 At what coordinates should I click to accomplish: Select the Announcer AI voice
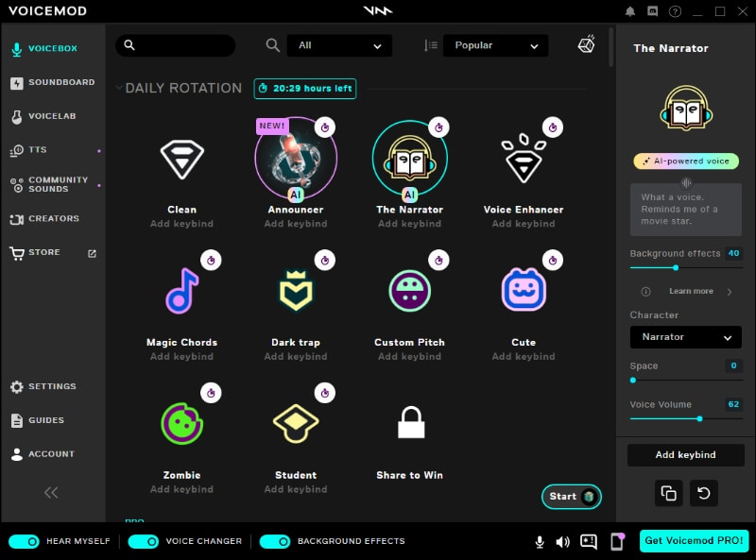click(x=296, y=158)
